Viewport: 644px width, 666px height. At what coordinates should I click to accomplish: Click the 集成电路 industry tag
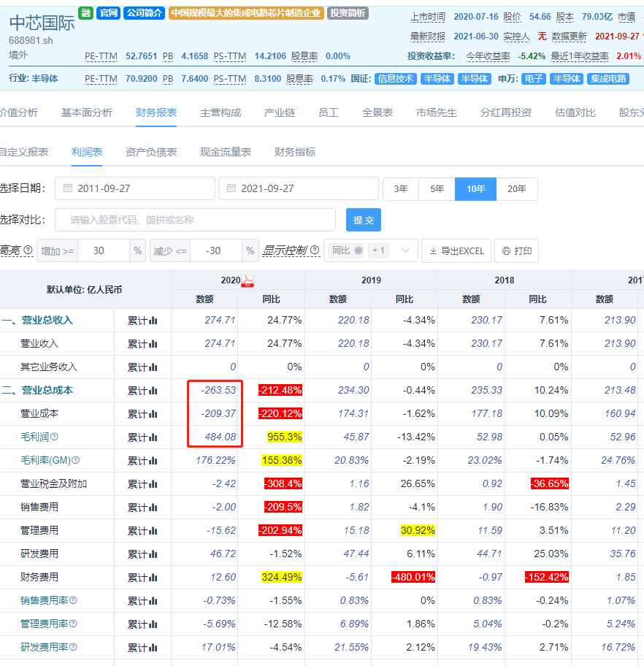tap(608, 79)
